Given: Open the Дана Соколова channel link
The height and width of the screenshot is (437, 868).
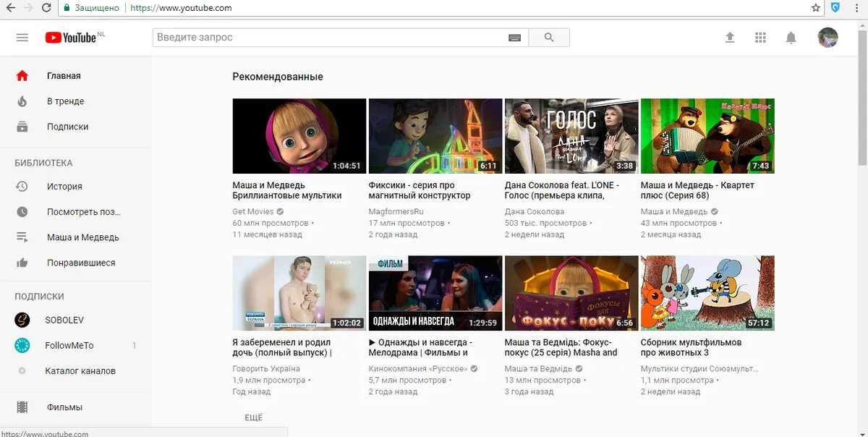Looking at the screenshot, I should (535, 211).
